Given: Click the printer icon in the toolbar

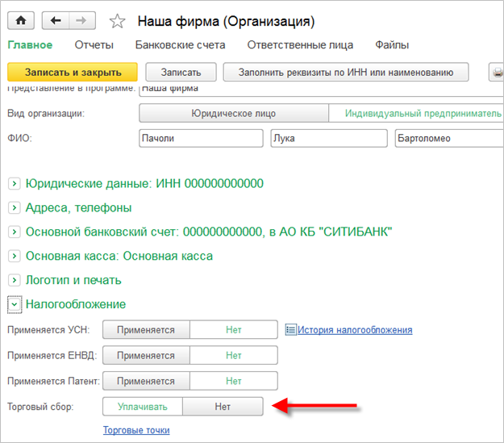Looking at the screenshot, I should [x=497, y=73].
